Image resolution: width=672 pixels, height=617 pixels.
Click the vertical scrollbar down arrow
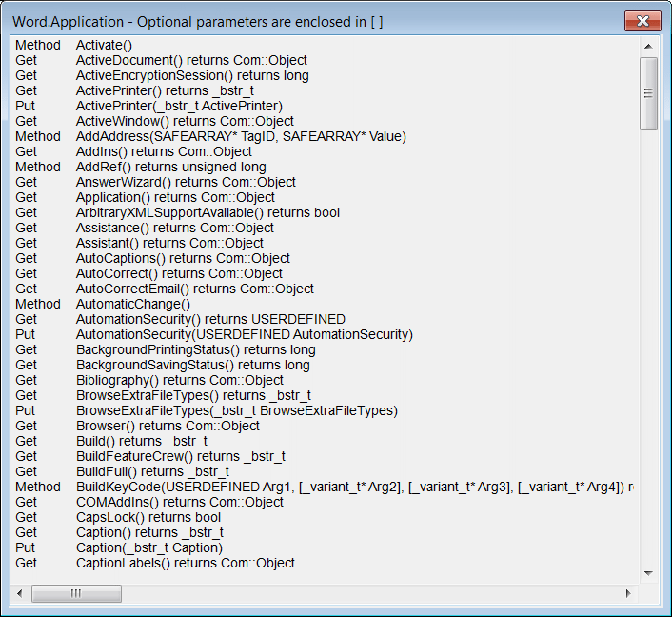pyautogui.click(x=648, y=573)
